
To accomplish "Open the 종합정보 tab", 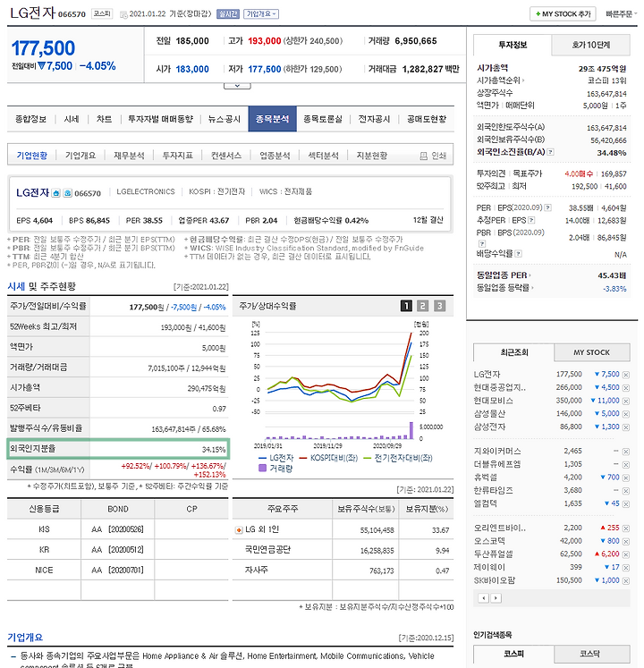I will tap(30, 119).
